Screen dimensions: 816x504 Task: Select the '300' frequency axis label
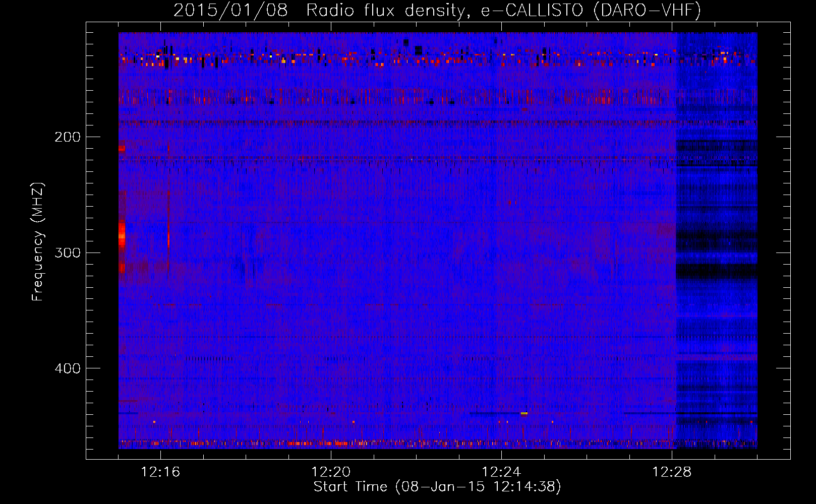tap(68, 253)
